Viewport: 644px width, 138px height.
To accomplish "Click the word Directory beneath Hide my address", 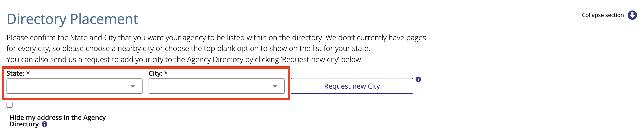I will pos(24,124).
